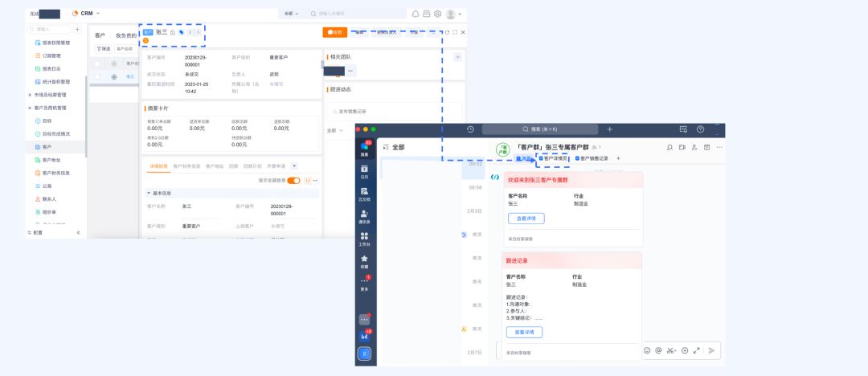Open the user avatar dropdown in CRM

click(453, 14)
